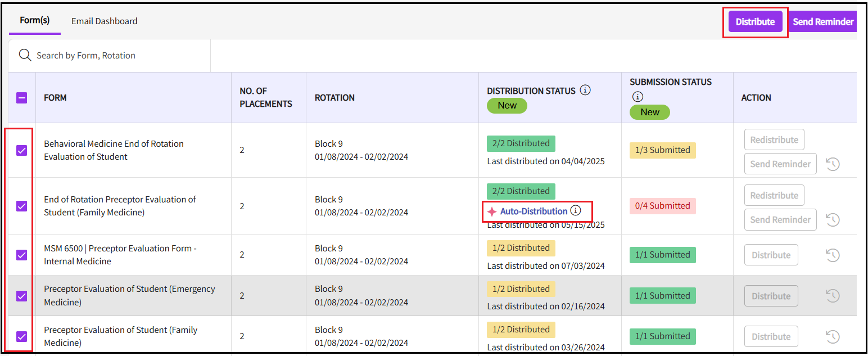Click info icon beside Auto-Distribution label

(575, 211)
